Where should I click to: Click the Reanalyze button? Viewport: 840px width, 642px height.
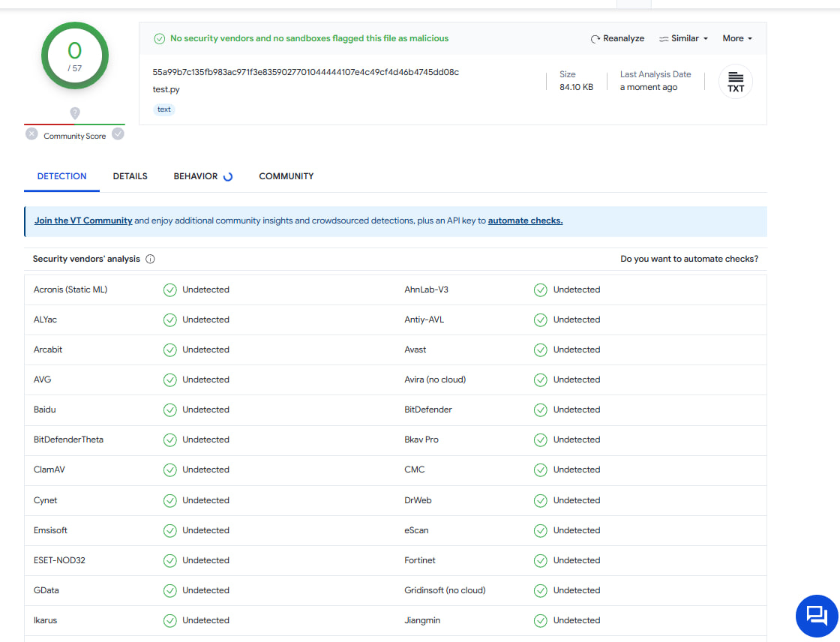click(617, 38)
